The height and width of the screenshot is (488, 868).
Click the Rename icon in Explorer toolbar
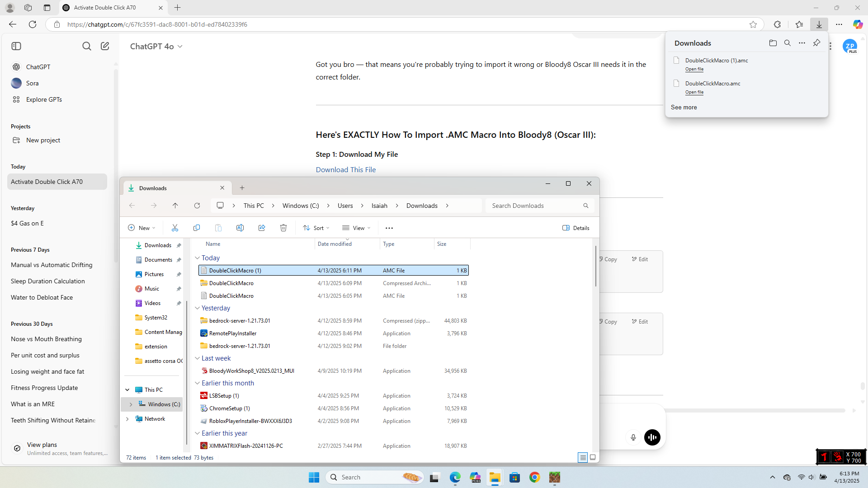click(x=240, y=228)
